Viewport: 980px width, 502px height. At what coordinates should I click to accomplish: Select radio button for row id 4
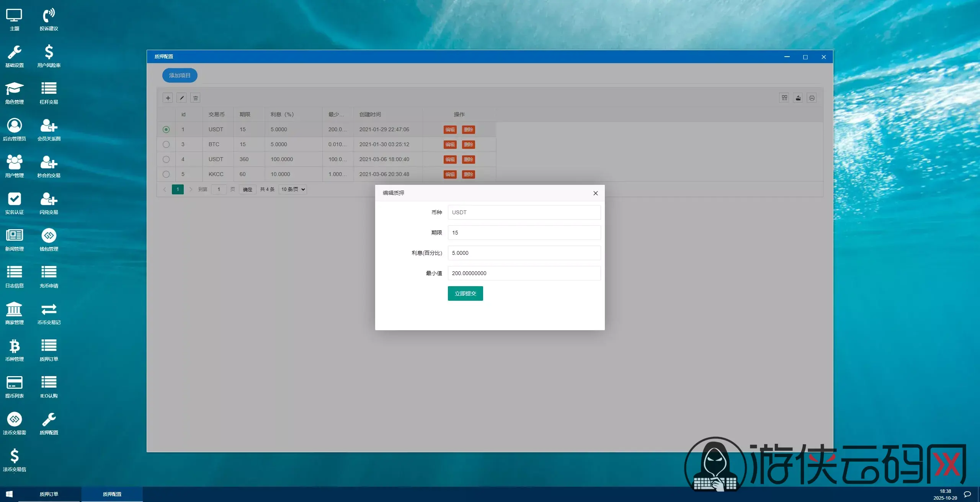[x=166, y=159]
